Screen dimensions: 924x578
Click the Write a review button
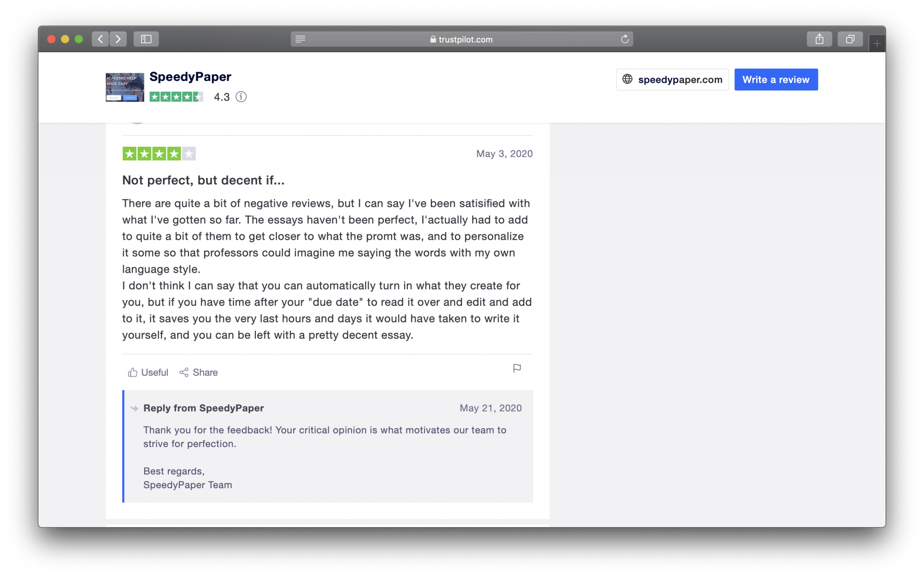click(776, 79)
